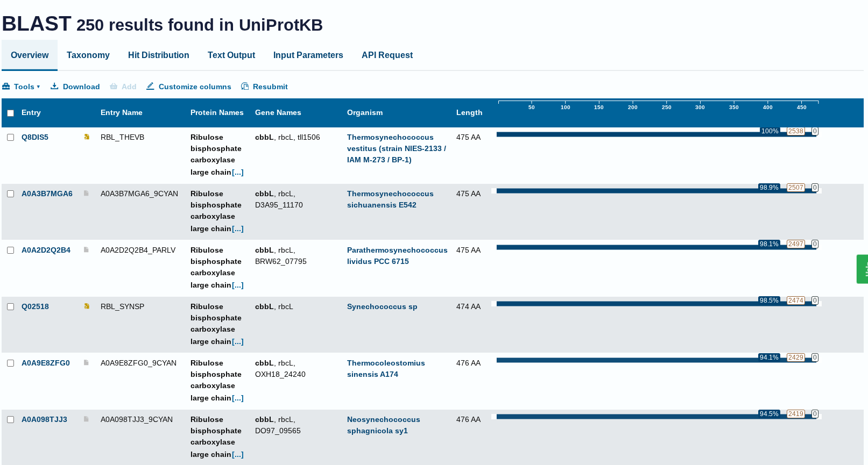The width and height of the screenshot is (868, 465).
Task: Click the unreviewed TrEMBL icon for A0A3B7MGA6
Action: (86, 194)
